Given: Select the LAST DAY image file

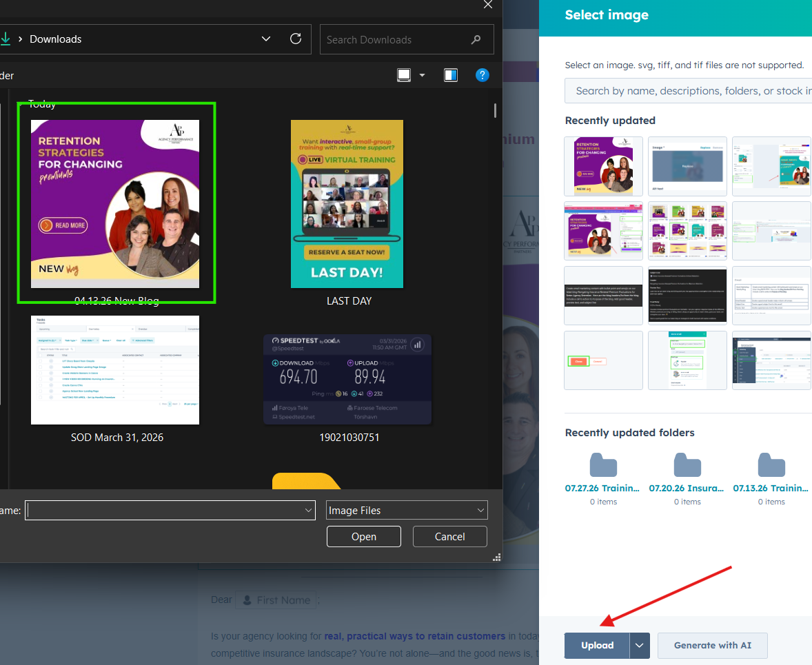Looking at the screenshot, I should [x=347, y=204].
